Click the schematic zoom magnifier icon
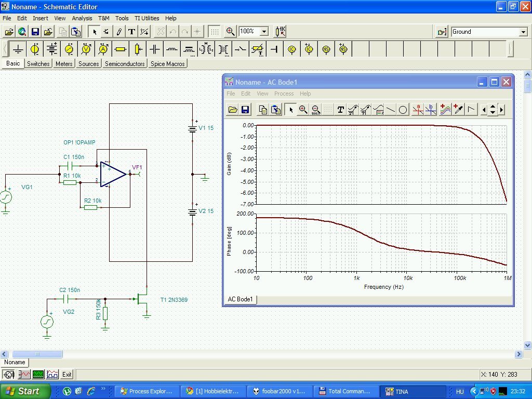This screenshot has width=532, height=399. click(x=230, y=32)
